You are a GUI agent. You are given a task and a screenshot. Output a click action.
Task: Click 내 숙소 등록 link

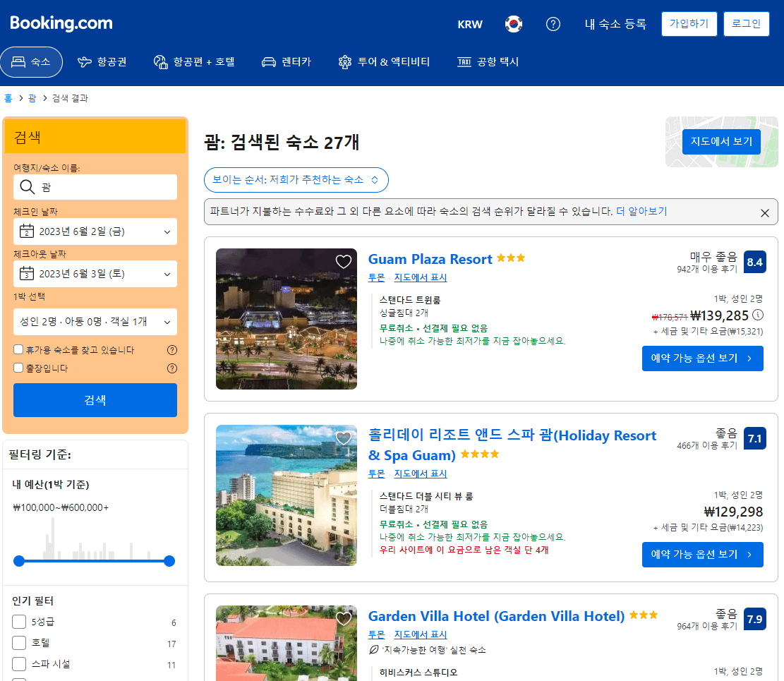pos(615,24)
